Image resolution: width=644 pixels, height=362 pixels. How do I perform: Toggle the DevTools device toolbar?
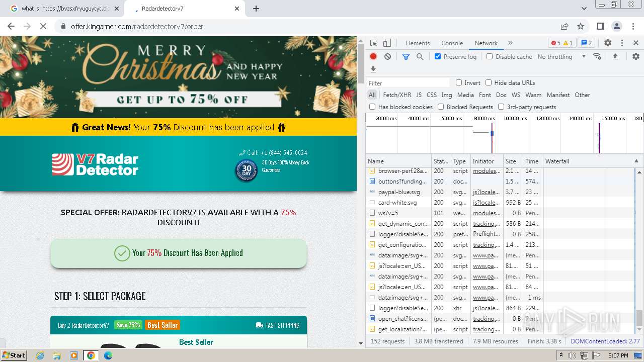(387, 43)
